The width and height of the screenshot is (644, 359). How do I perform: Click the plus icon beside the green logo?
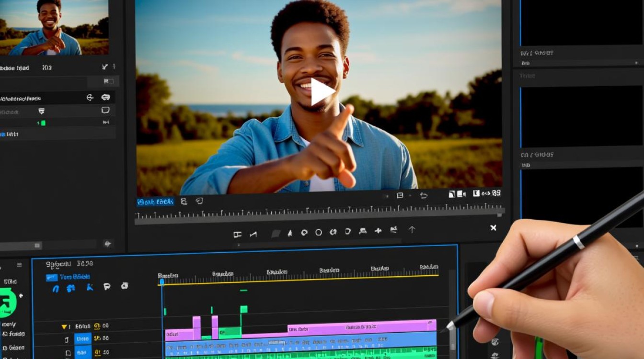click(21, 296)
